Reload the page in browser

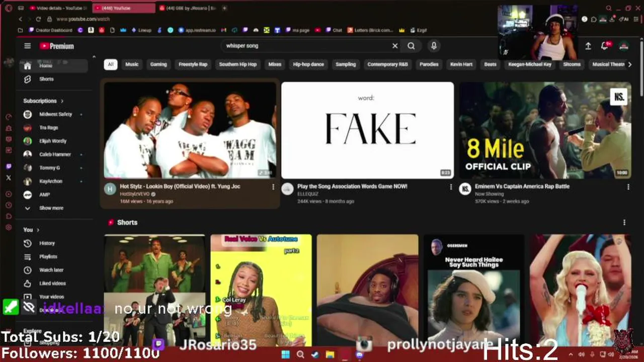click(x=38, y=19)
